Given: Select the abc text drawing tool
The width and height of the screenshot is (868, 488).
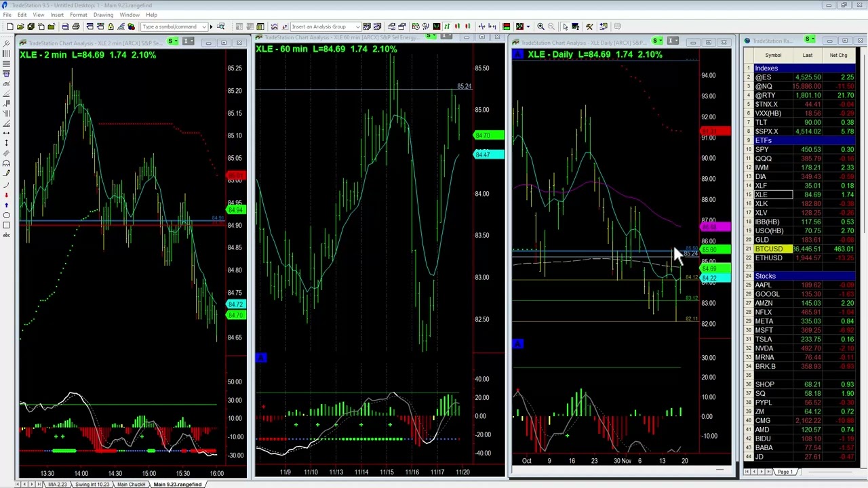Looking at the screenshot, I should click(x=6, y=235).
